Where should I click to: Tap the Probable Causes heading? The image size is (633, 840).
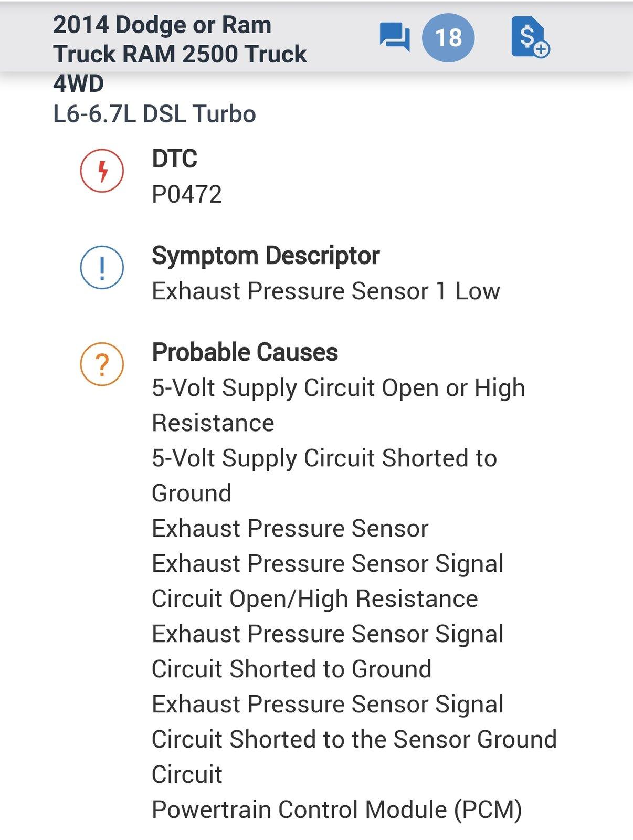click(245, 352)
